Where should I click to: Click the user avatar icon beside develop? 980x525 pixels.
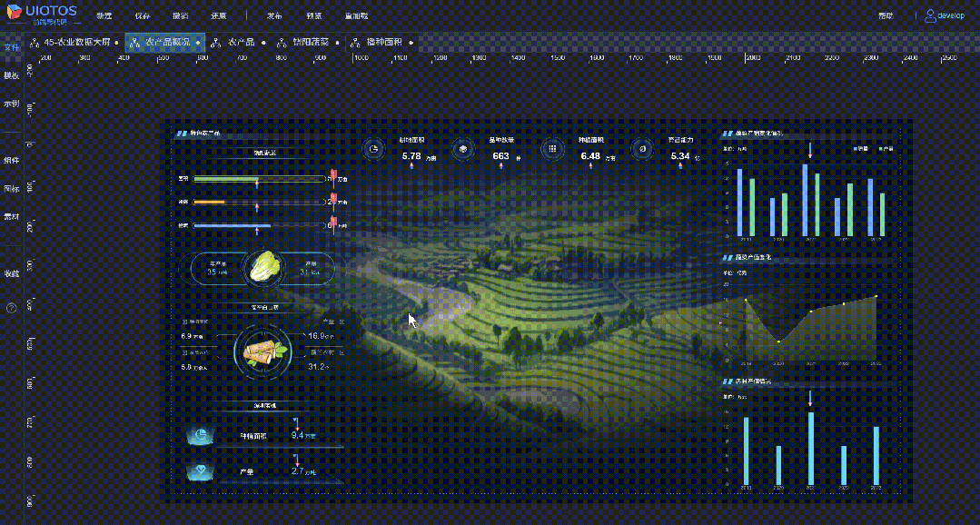pos(931,15)
